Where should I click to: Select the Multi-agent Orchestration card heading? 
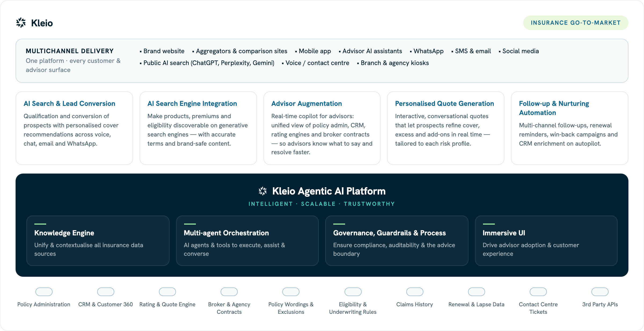[x=226, y=233]
